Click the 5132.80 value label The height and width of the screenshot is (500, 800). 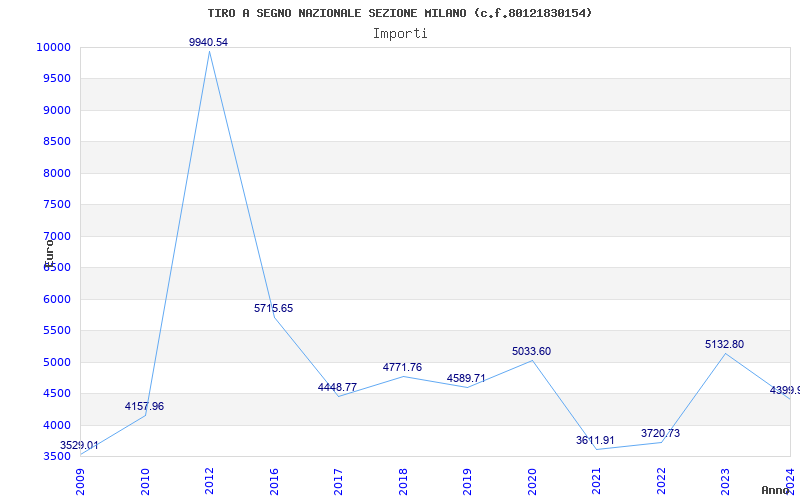point(724,344)
